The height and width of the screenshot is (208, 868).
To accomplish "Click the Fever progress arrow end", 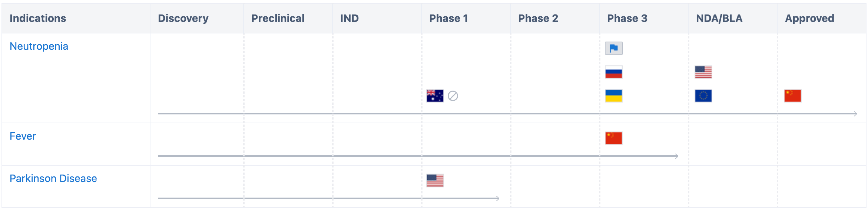I will point(676,156).
